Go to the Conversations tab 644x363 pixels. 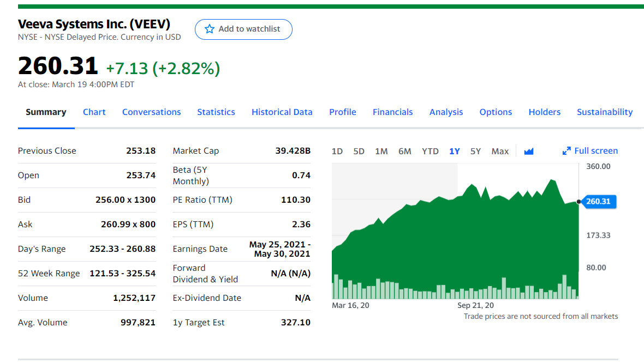tap(151, 112)
